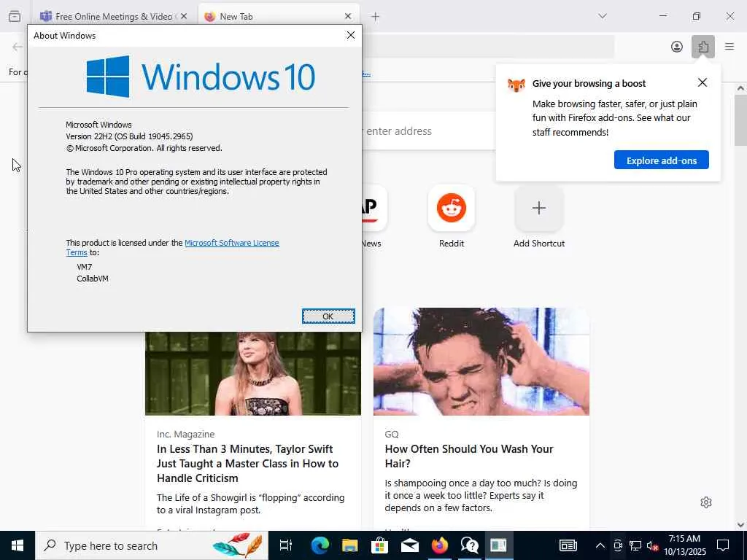Open the hair washing article image
The image size is (747, 560).
(x=481, y=362)
